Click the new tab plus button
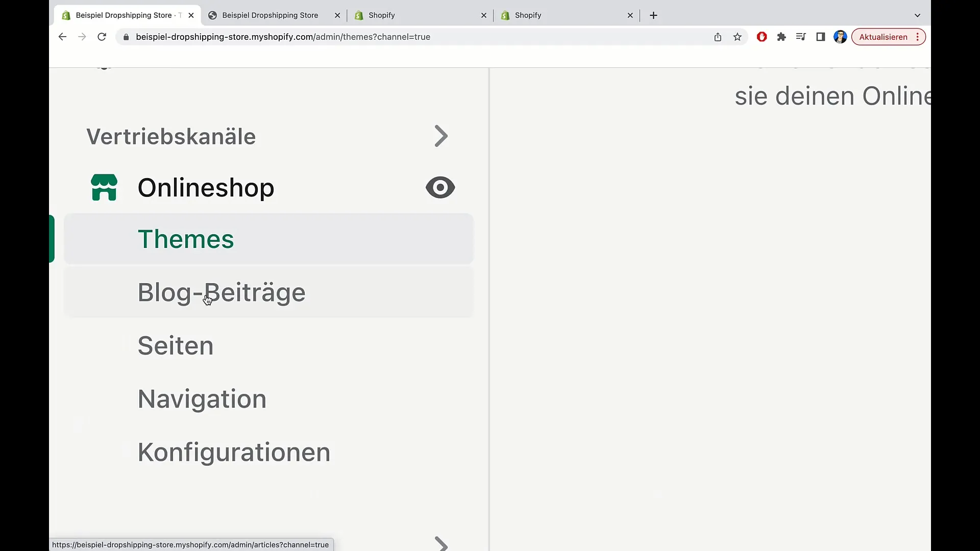 click(653, 15)
